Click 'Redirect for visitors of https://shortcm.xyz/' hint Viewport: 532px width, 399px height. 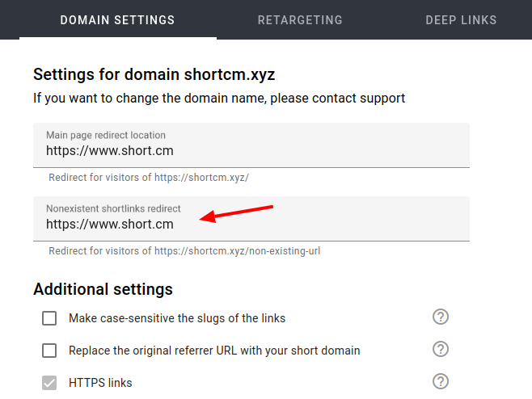[x=149, y=178]
